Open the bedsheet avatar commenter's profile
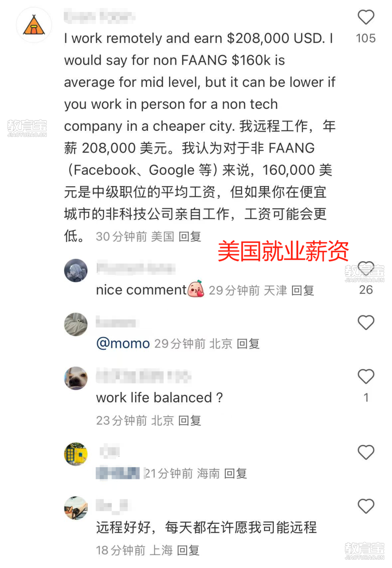Screen dimensions: 392x568 76,324
